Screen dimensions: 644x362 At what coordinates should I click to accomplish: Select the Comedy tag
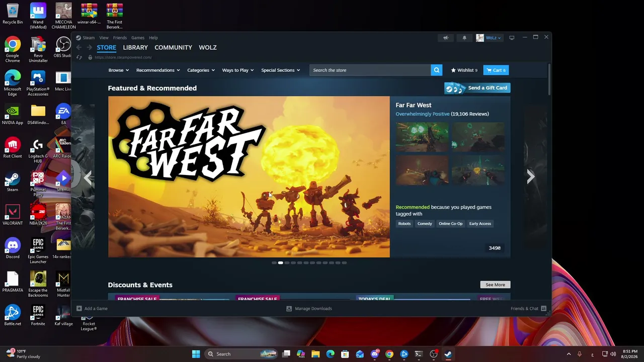[425, 224]
